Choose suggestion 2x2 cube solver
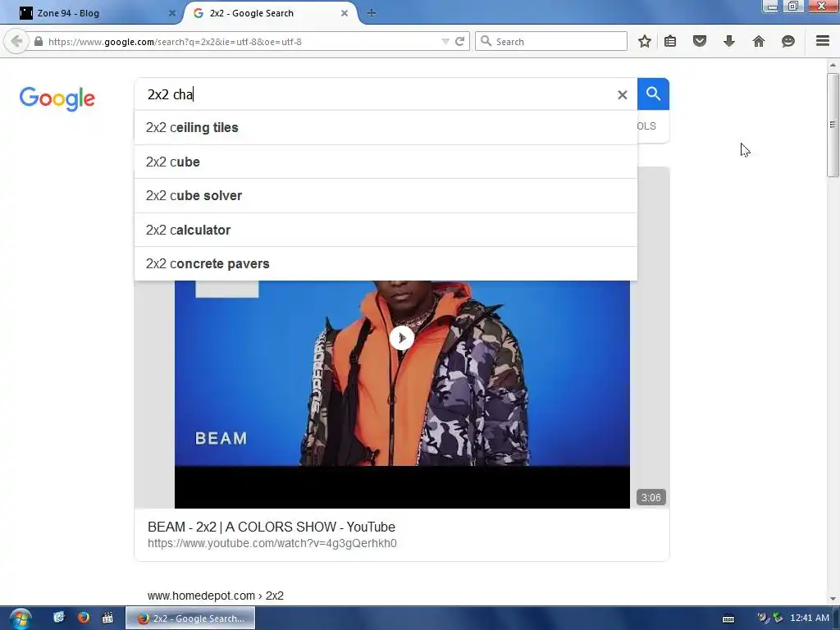The height and width of the screenshot is (630, 840). (386, 195)
